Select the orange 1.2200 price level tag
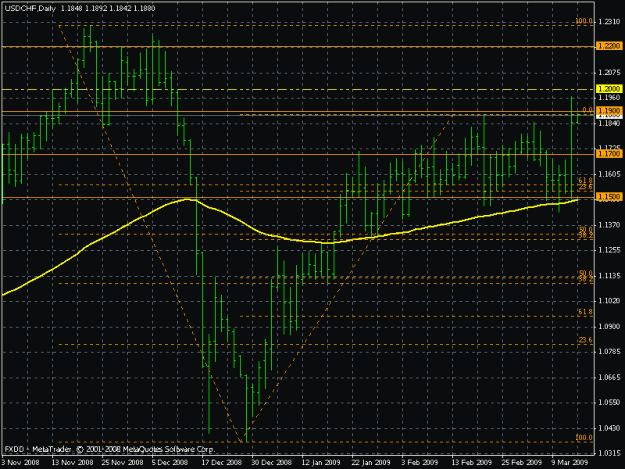 [x=609, y=46]
